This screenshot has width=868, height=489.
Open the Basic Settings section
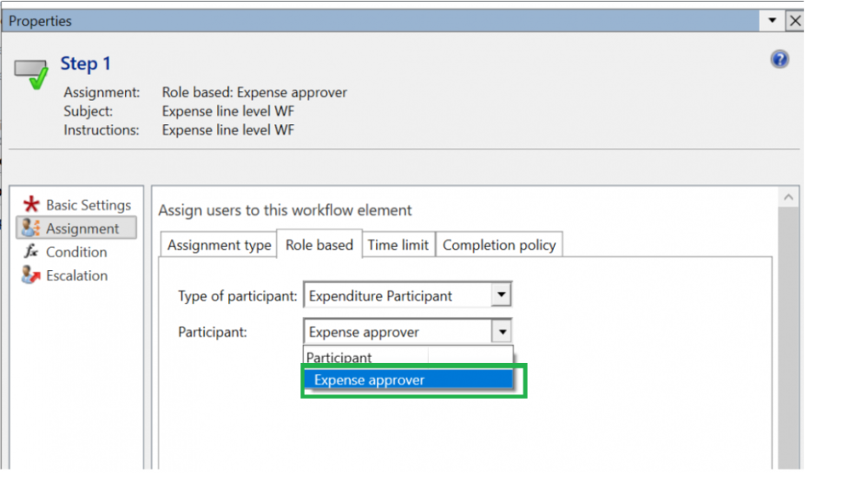tap(88, 205)
